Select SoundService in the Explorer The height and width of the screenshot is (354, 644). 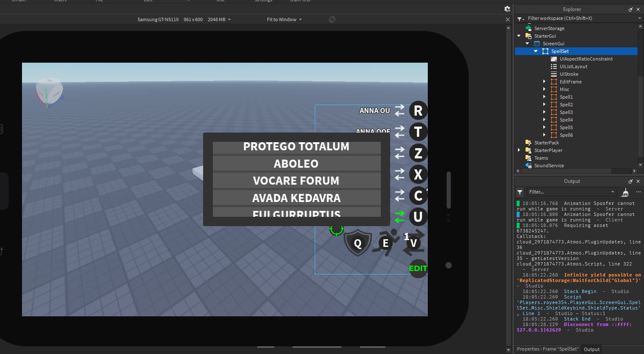click(549, 166)
